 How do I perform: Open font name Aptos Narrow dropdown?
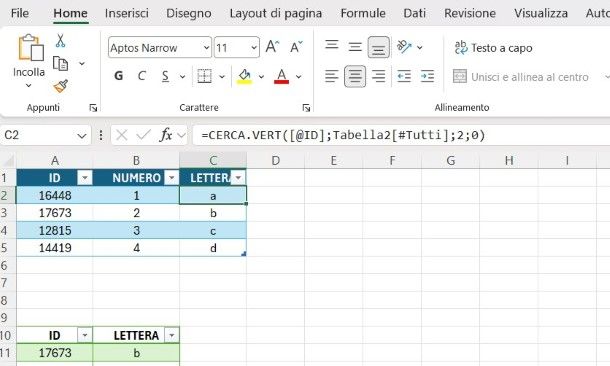[206, 48]
